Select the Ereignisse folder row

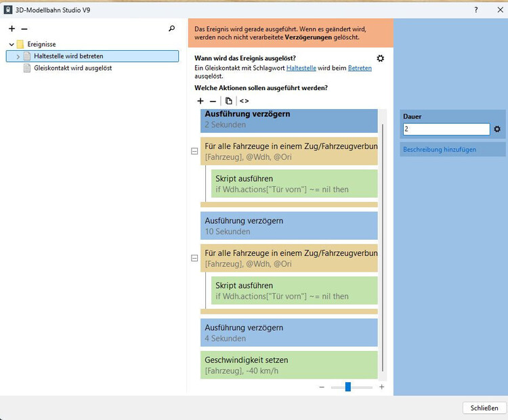point(41,44)
